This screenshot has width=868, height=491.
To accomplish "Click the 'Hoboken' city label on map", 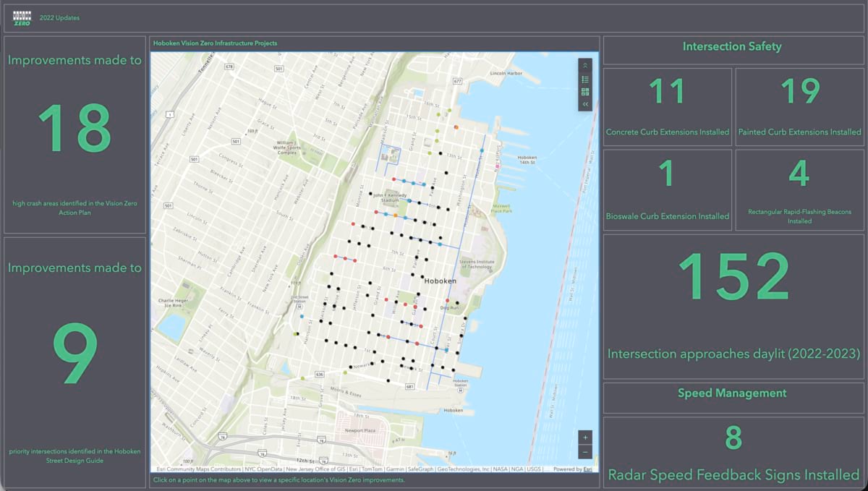I will click(x=439, y=281).
